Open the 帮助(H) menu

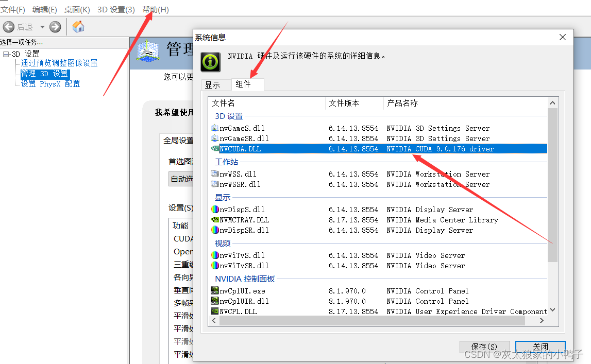point(155,9)
